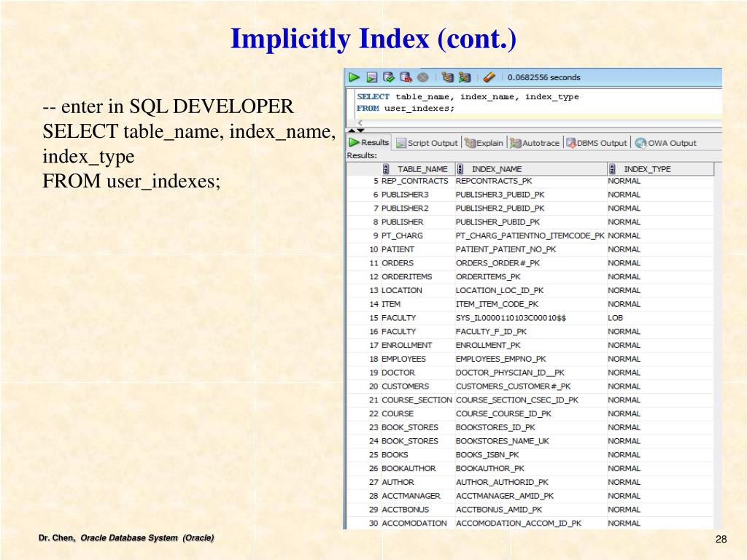Screen dimensions: 747x560
Task: Click the editor's left scroll arrow
Action: tap(360, 122)
